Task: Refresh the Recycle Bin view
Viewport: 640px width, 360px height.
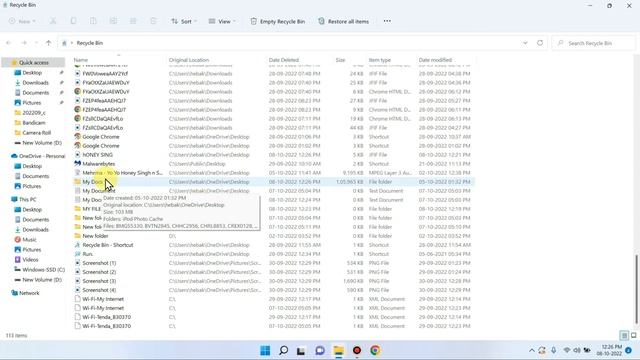Action: click(540, 43)
